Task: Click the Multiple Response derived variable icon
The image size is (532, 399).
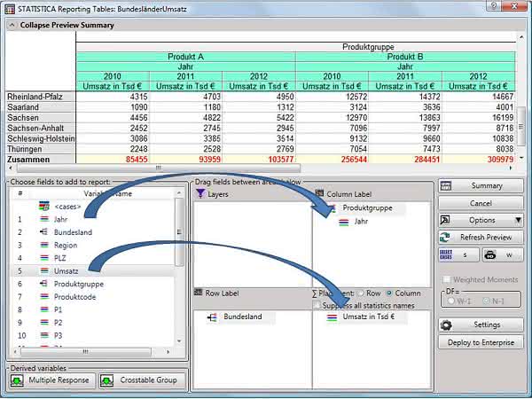Action: tap(17, 380)
